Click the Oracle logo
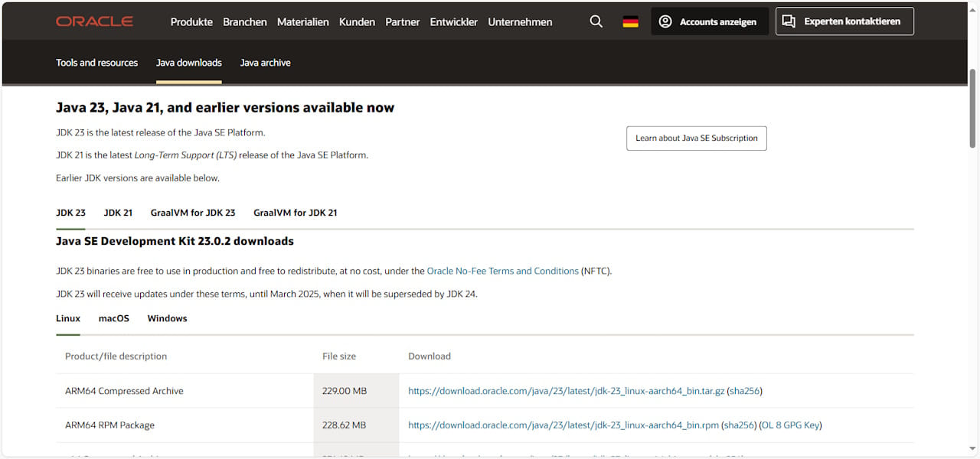Screen dimensions: 980x459 point(94,21)
